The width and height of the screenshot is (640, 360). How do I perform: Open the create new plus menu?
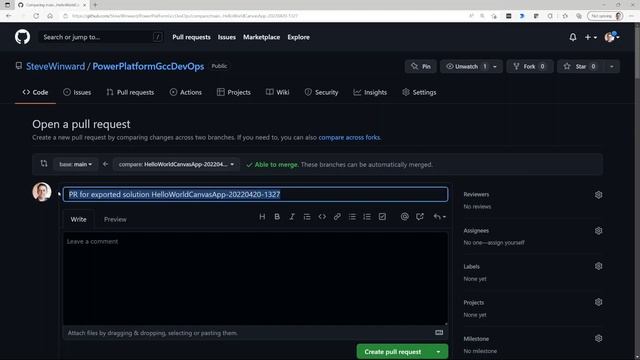pos(591,37)
